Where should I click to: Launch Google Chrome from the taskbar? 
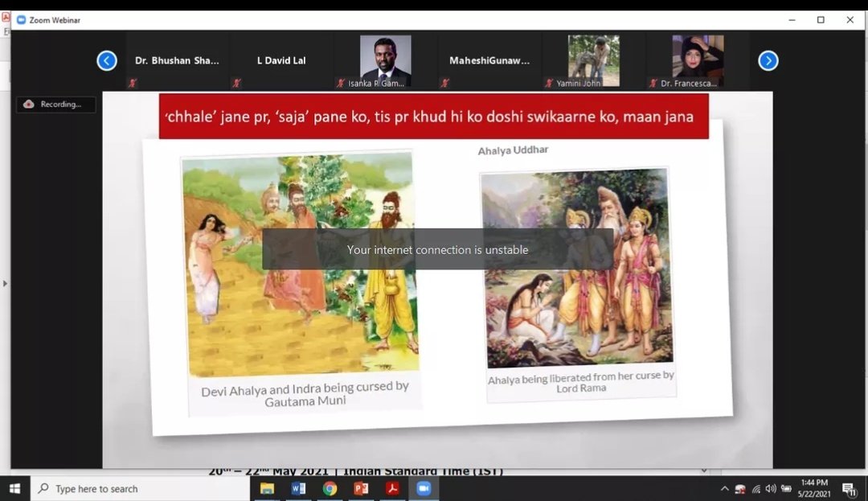point(330,488)
